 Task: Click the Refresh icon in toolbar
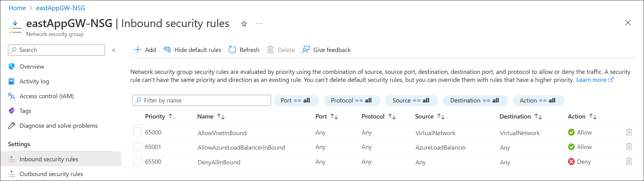[x=232, y=50]
